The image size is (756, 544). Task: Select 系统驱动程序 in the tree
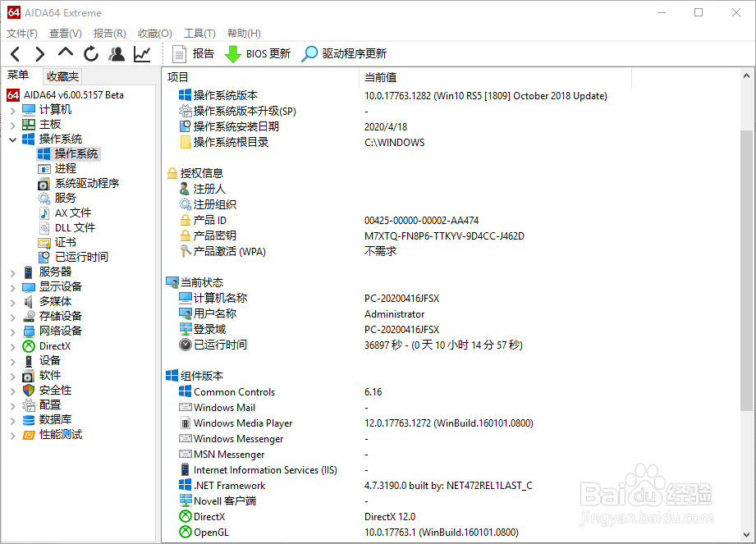87,184
